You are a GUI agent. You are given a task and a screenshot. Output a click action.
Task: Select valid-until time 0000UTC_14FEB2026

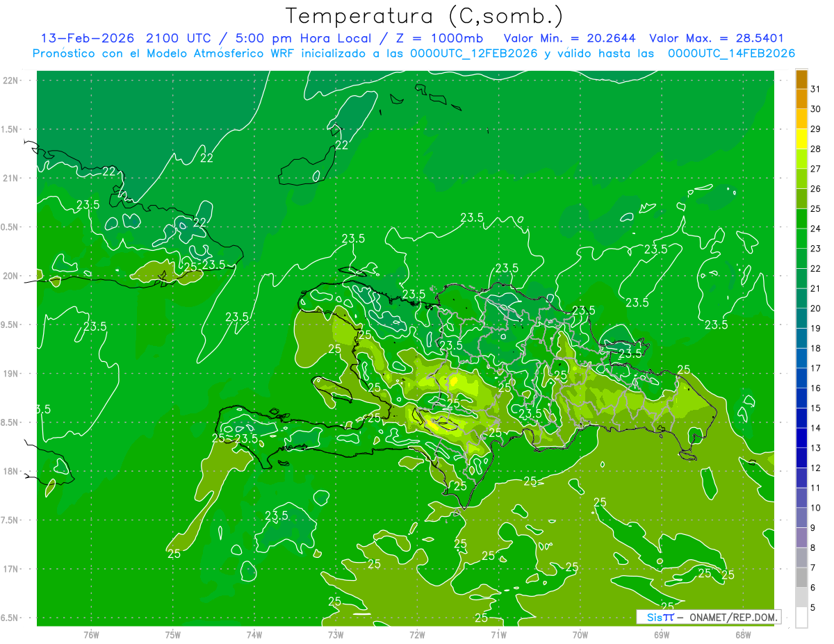[x=731, y=53]
